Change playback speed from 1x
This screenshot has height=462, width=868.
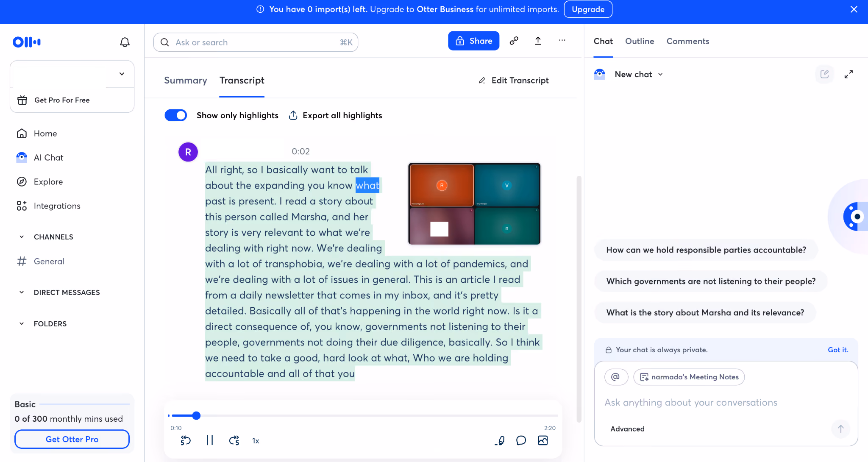(x=256, y=441)
